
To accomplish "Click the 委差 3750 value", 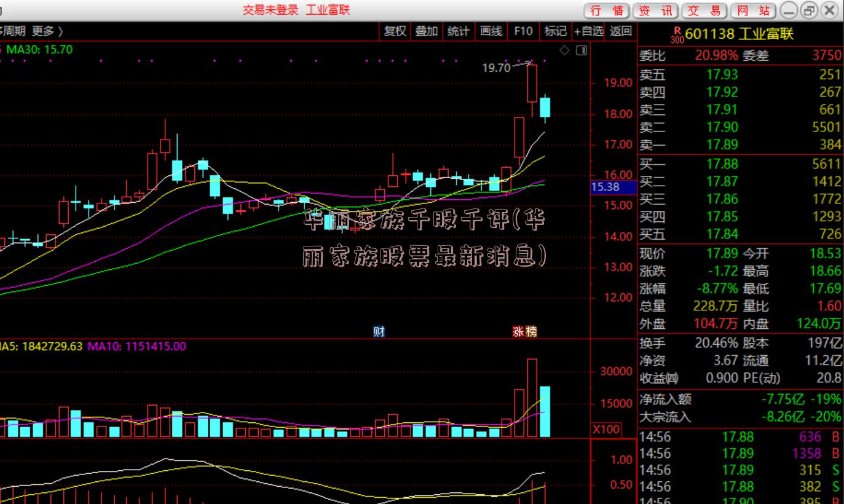I will coord(826,55).
